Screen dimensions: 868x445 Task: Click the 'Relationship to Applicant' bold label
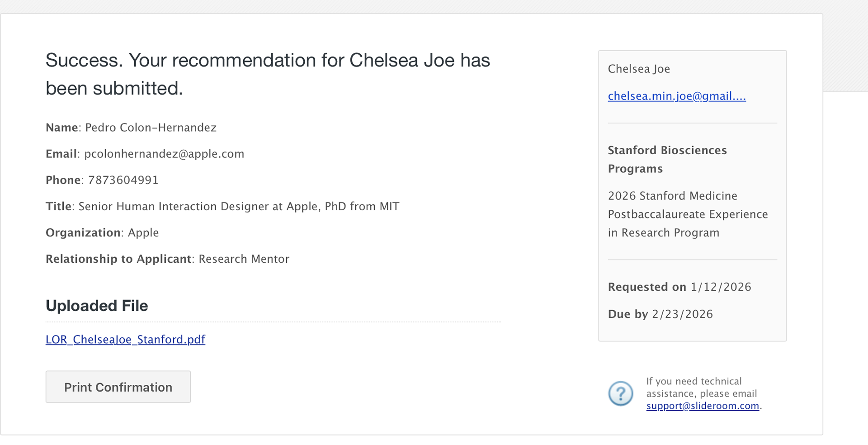point(118,259)
